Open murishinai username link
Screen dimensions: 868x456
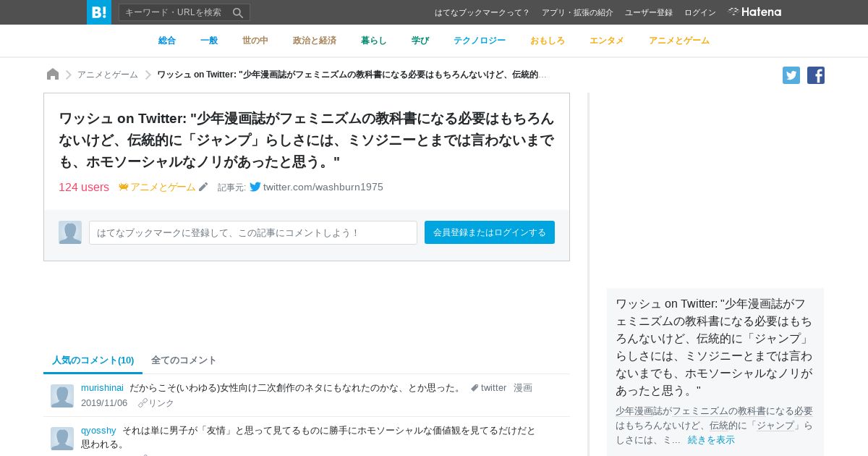(x=102, y=388)
